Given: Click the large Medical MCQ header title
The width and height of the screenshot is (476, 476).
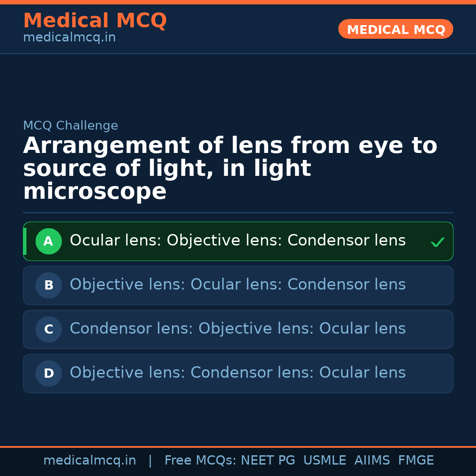Looking at the screenshot, I should (x=95, y=21).
